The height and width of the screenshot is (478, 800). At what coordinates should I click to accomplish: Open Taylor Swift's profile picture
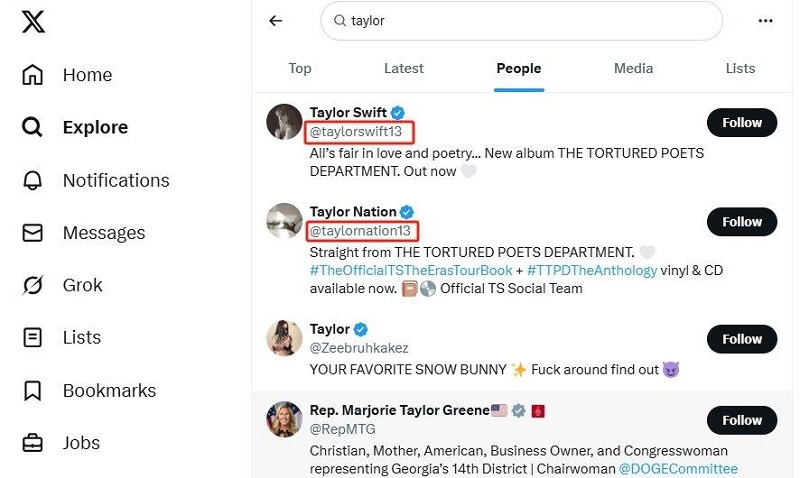[x=284, y=122]
